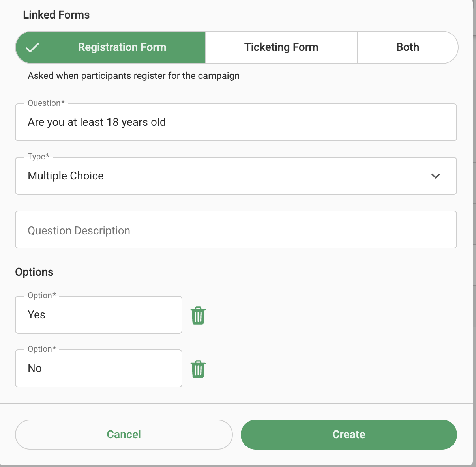This screenshot has width=476, height=467.
Task: Click the checkmark icon on Registration Form
Action: 32,48
